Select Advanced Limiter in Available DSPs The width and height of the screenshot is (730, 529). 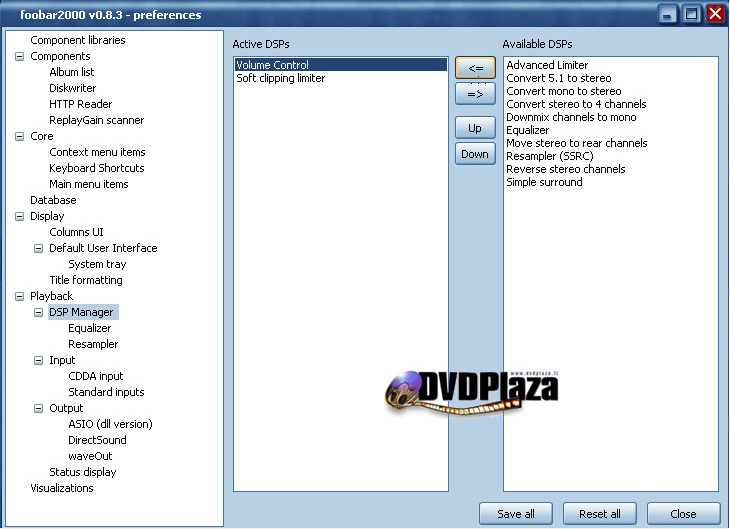[547, 65]
